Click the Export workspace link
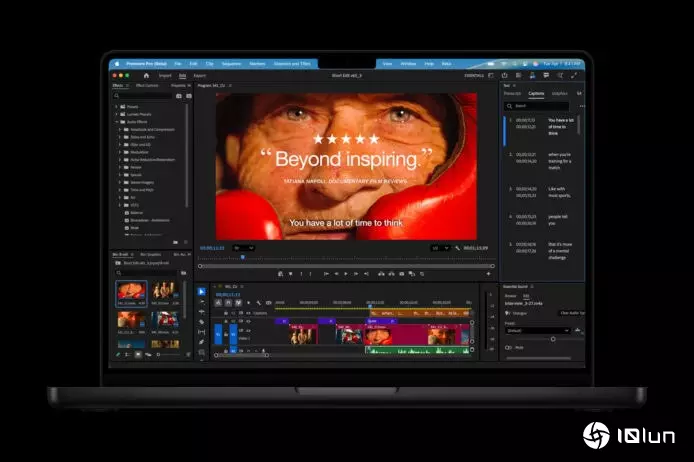The height and width of the screenshot is (462, 694). pyautogui.click(x=199, y=75)
